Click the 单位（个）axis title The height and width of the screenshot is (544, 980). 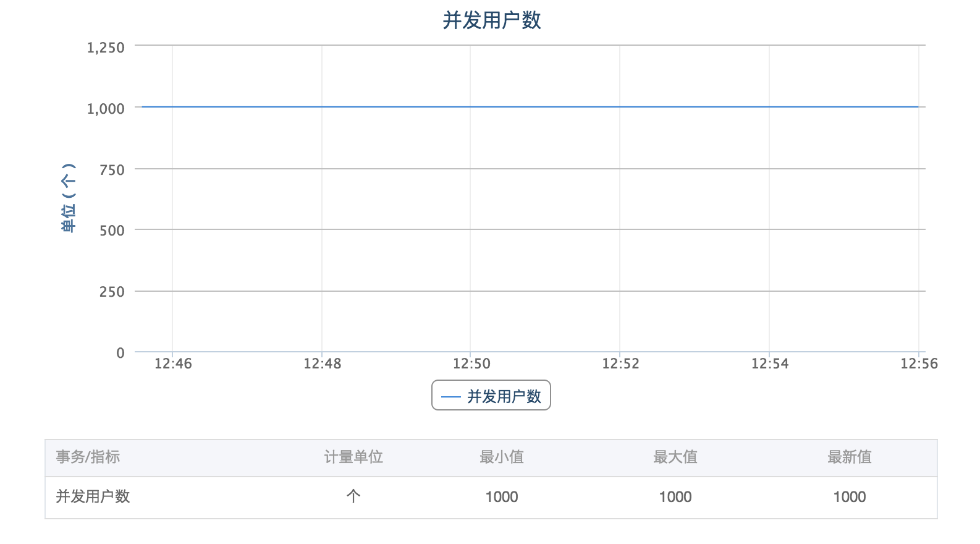point(69,198)
